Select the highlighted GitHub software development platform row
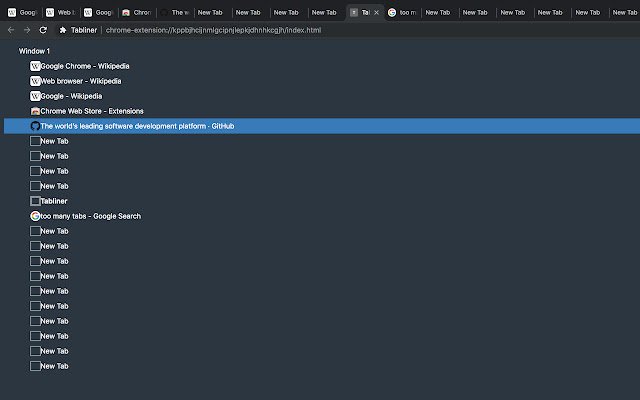 322,126
